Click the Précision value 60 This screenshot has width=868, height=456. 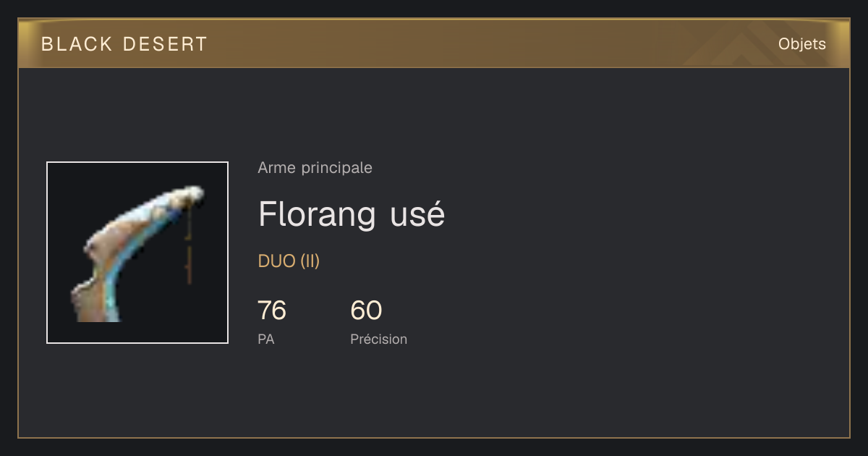(x=366, y=311)
